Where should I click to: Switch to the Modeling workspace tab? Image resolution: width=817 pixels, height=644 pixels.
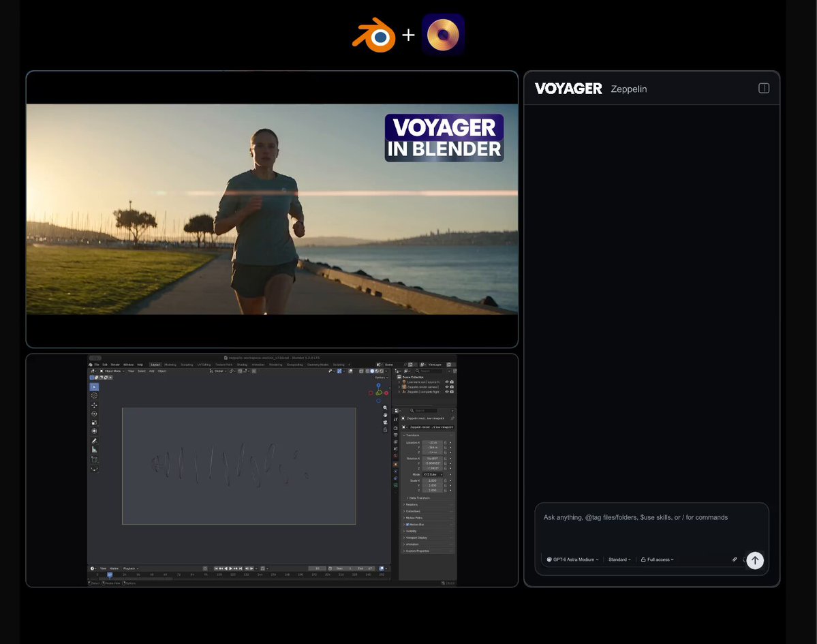pos(170,365)
